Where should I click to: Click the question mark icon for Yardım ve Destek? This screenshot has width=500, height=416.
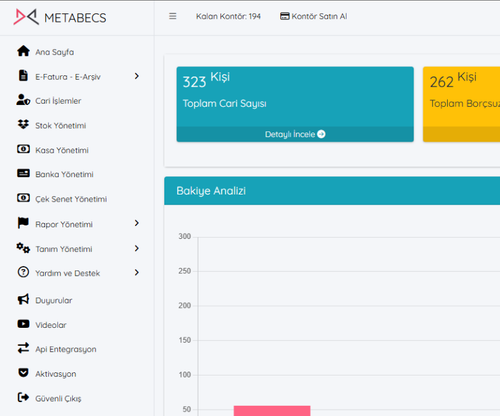coord(23,272)
